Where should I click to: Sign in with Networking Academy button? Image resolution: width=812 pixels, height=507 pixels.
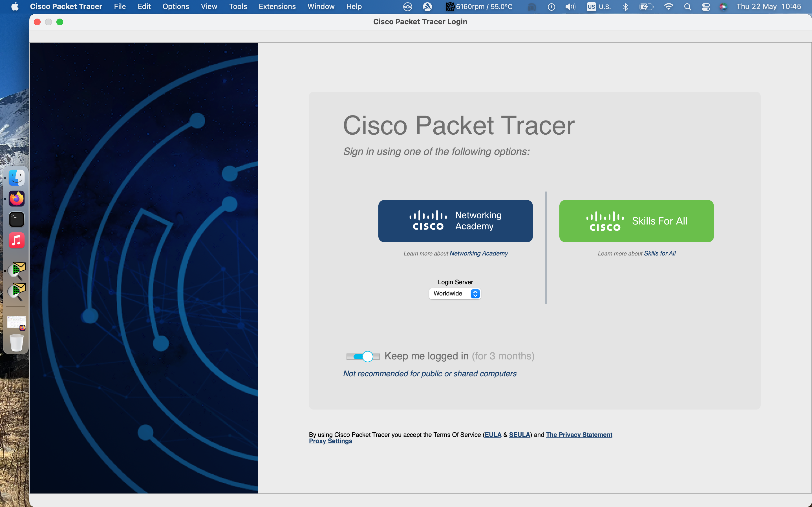[x=455, y=221]
